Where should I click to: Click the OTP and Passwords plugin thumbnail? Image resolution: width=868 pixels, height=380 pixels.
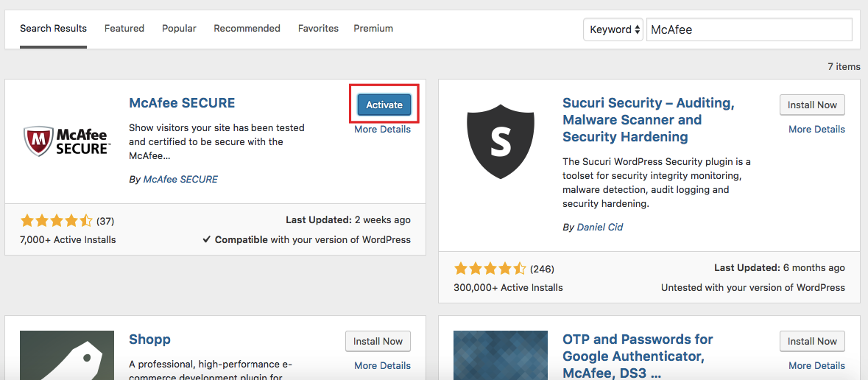point(501,356)
